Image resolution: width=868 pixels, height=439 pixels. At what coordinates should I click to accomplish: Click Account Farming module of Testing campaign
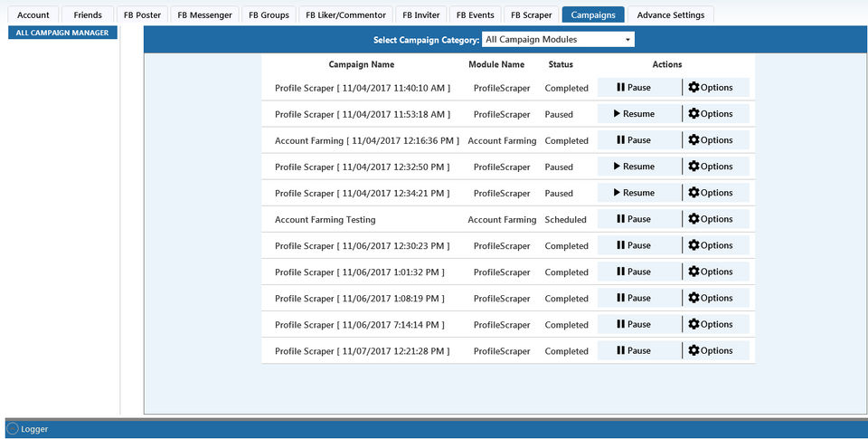click(502, 219)
